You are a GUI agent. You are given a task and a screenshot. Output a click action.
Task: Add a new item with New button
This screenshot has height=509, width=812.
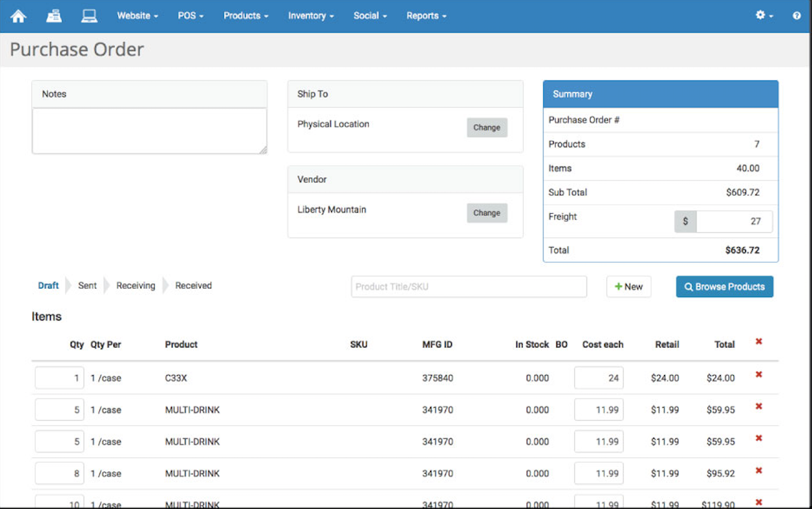tap(629, 287)
